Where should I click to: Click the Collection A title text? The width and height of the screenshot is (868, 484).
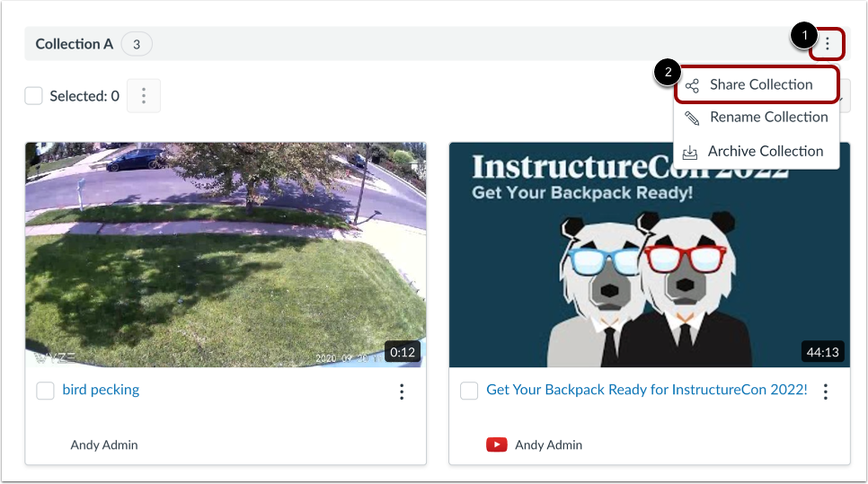pyautogui.click(x=75, y=44)
